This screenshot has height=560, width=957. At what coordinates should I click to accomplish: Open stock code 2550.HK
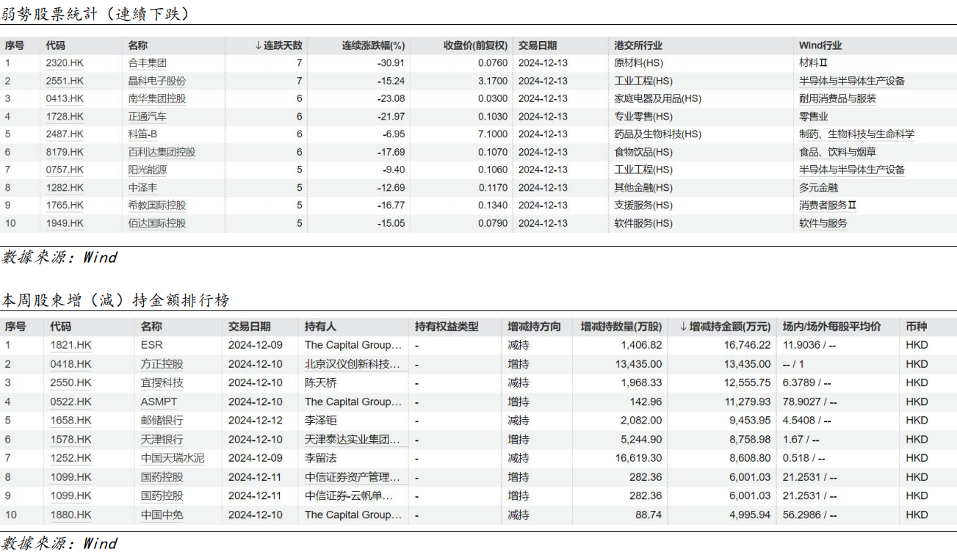pyautogui.click(x=71, y=382)
